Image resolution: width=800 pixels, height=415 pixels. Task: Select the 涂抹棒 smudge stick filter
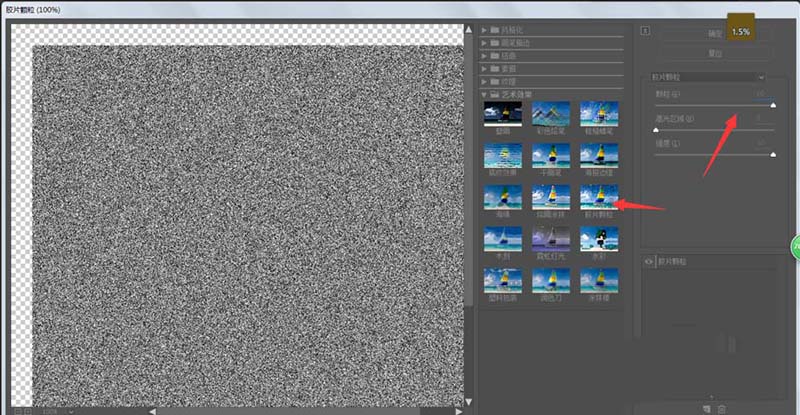click(x=599, y=281)
